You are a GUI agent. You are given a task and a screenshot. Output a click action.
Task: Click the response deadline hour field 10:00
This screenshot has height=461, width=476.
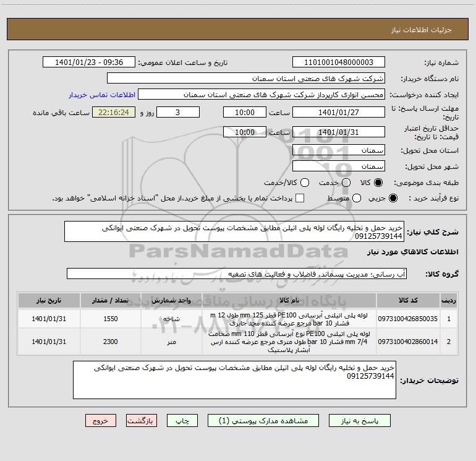pyautogui.click(x=245, y=112)
